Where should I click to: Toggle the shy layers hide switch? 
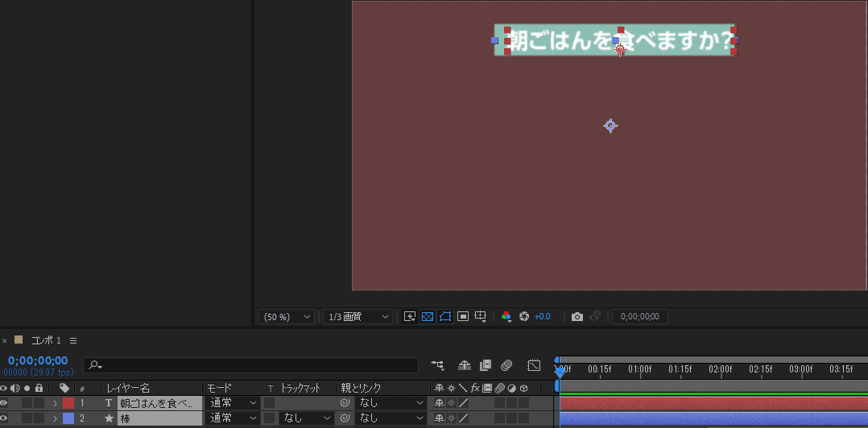[465, 365]
